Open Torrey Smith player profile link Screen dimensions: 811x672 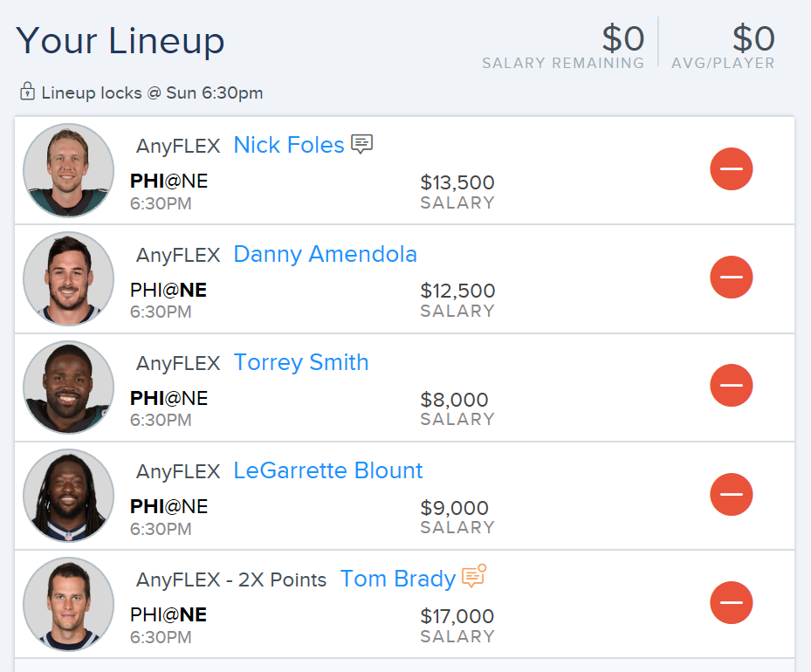301,362
